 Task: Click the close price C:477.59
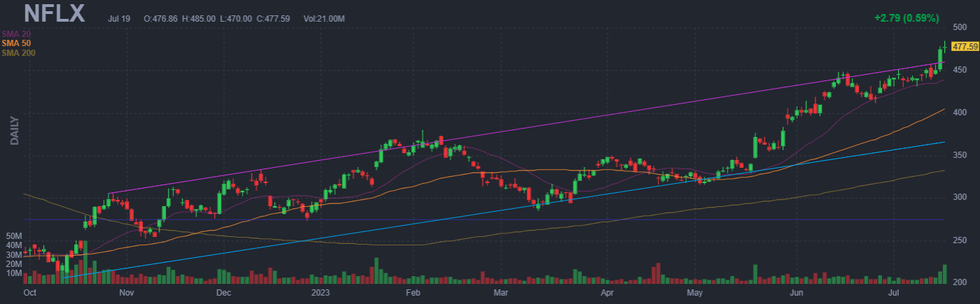pos(273,19)
